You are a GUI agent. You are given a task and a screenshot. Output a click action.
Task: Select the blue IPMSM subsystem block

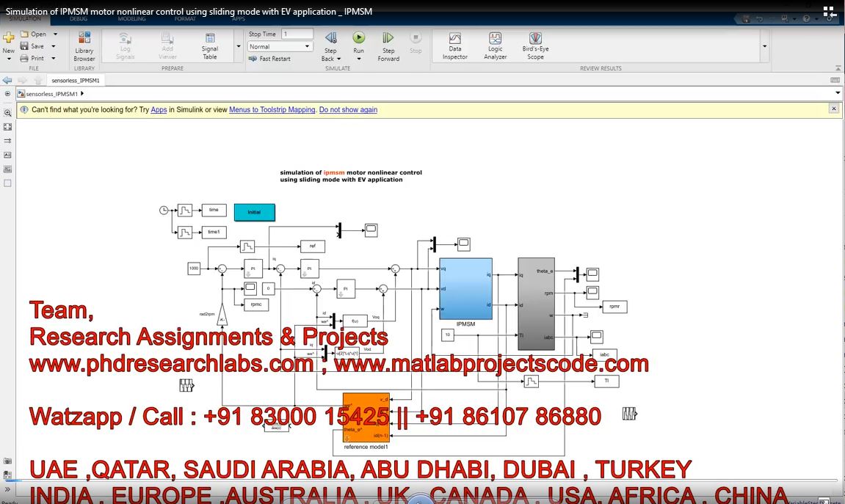465,288
